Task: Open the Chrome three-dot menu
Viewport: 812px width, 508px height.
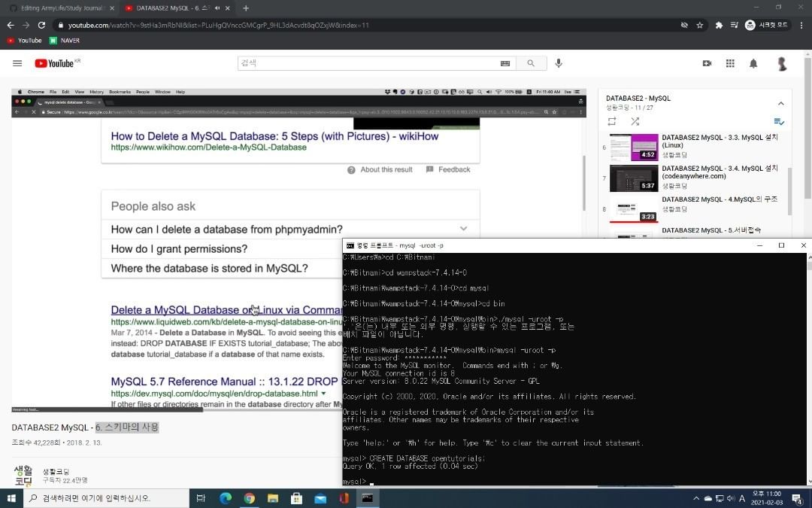Action: 801,25
